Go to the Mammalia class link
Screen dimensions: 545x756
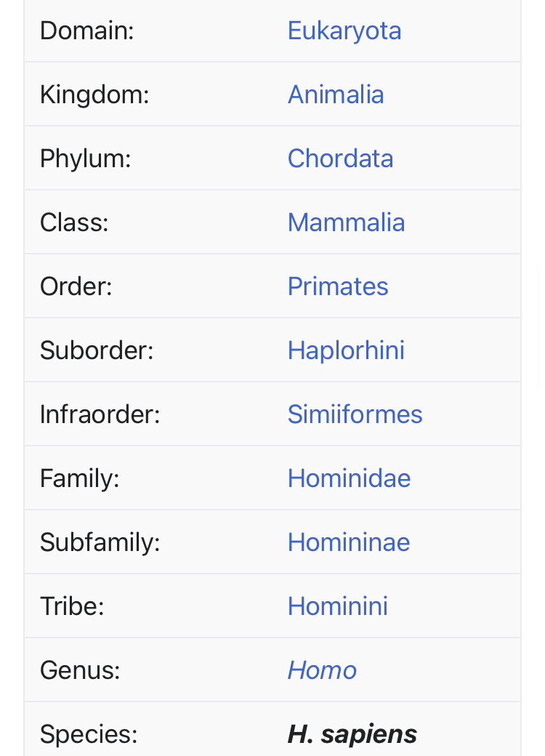coord(346,222)
